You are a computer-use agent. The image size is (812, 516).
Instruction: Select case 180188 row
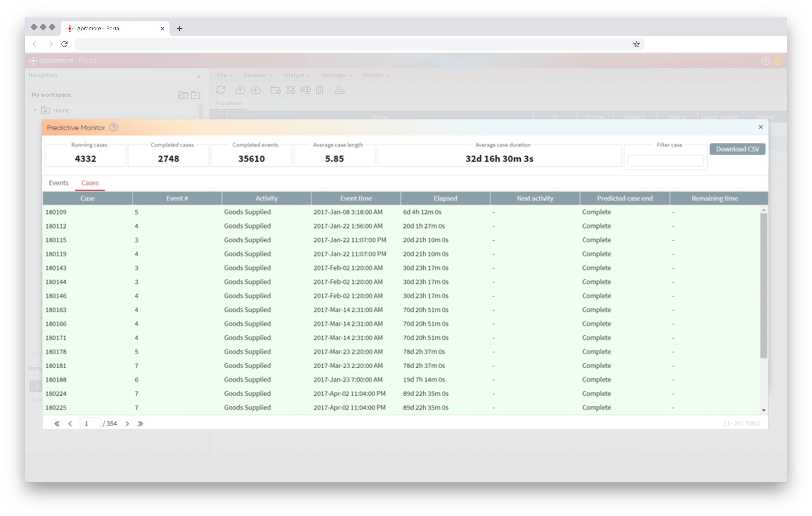point(401,379)
